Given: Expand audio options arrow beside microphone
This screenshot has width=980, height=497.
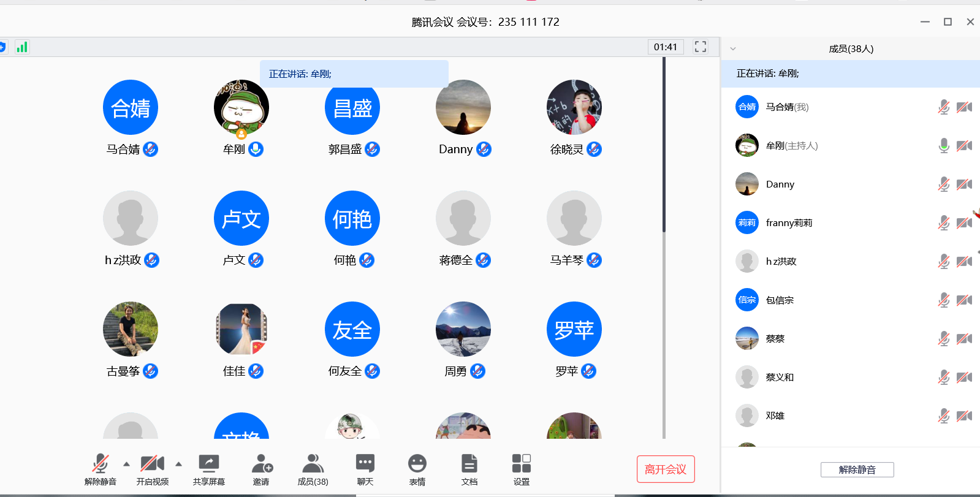Looking at the screenshot, I should pyautogui.click(x=127, y=464).
